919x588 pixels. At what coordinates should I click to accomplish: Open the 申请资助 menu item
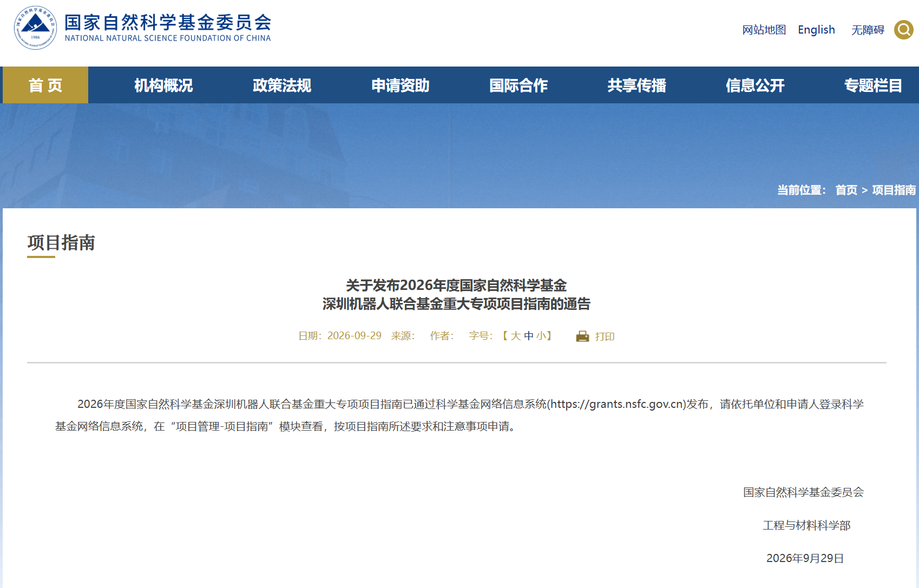click(x=401, y=85)
